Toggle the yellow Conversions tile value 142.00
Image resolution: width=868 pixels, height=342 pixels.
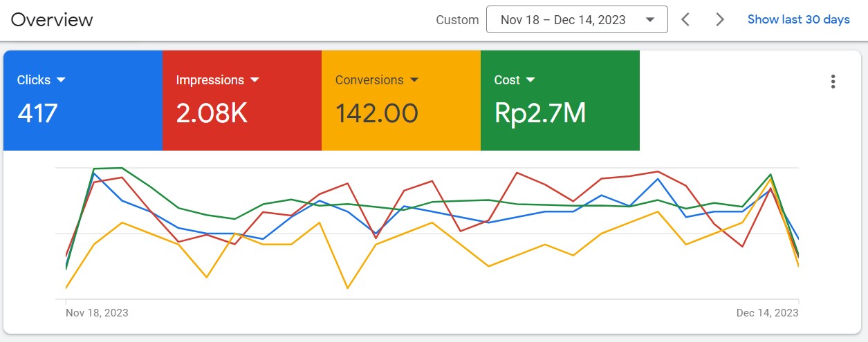(376, 113)
